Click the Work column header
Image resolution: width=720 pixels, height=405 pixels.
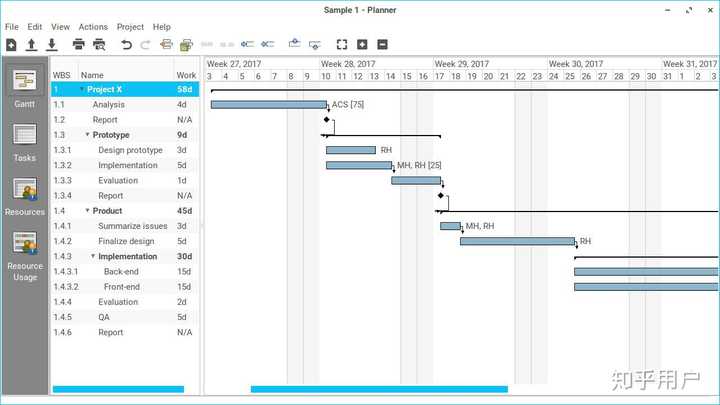(x=186, y=75)
